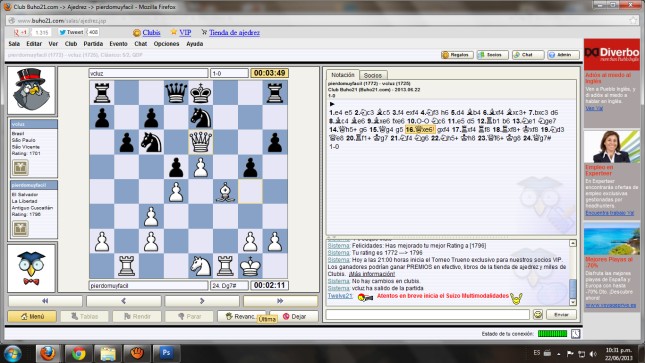Open the Partida menu
645x363 pixels.
click(x=93, y=44)
